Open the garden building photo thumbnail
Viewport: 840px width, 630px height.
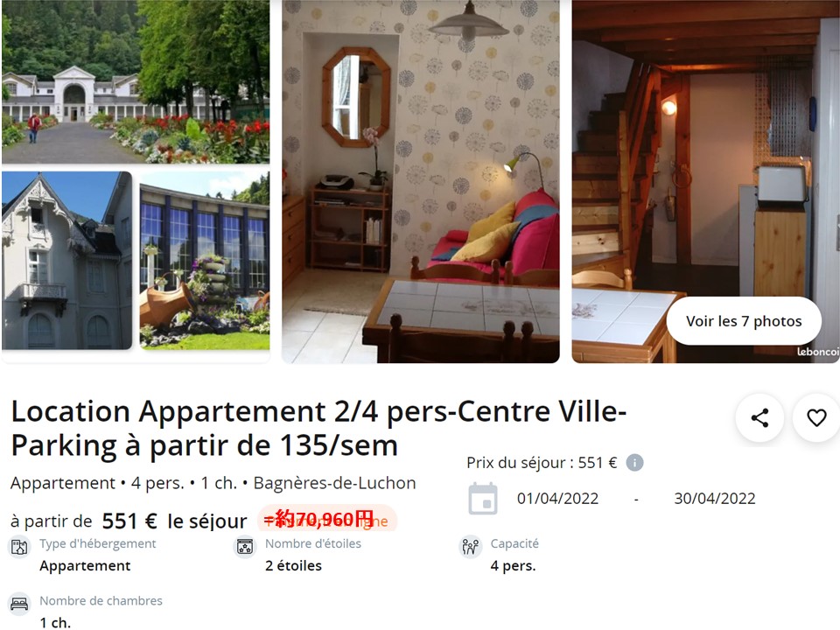pos(136,81)
